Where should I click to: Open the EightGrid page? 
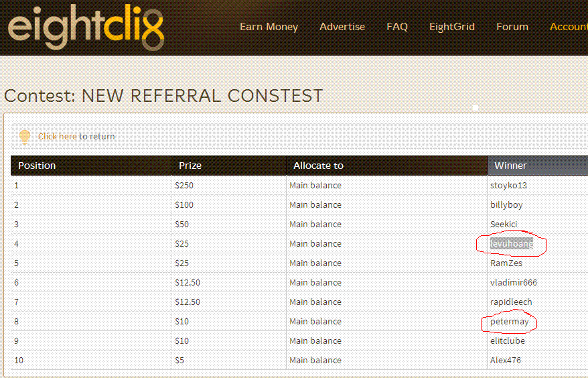[x=452, y=27]
